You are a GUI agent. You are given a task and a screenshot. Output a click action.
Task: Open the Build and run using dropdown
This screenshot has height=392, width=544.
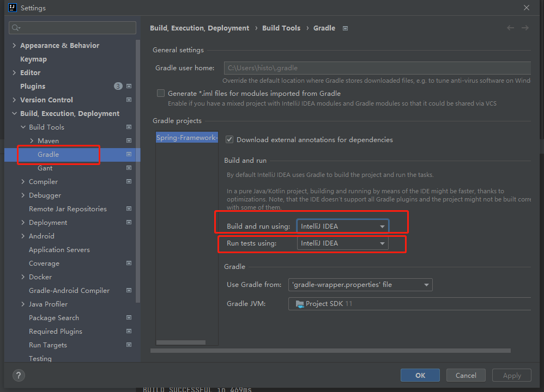tap(343, 226)
